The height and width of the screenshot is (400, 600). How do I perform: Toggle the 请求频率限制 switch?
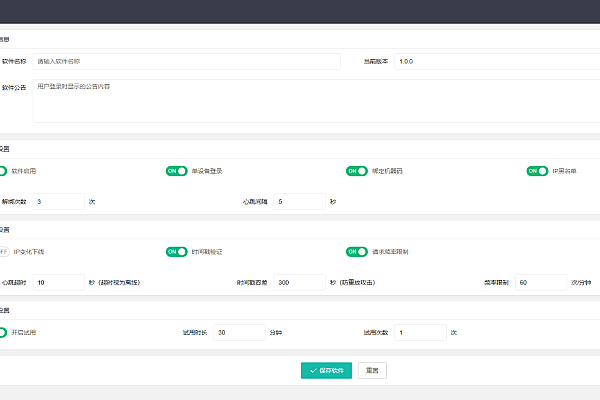(x=357, y=251)
